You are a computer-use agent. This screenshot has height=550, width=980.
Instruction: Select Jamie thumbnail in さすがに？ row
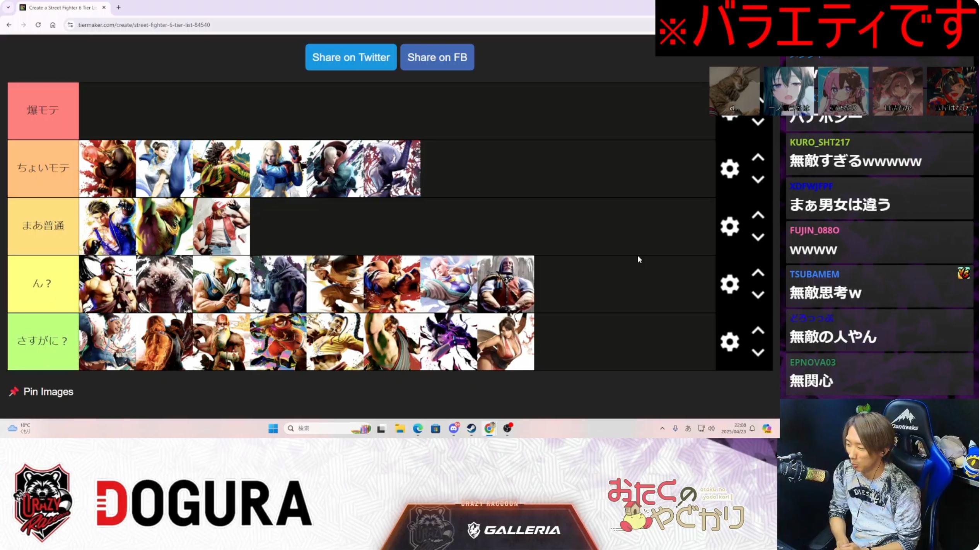pyautogui.click(x=335, y=342)
